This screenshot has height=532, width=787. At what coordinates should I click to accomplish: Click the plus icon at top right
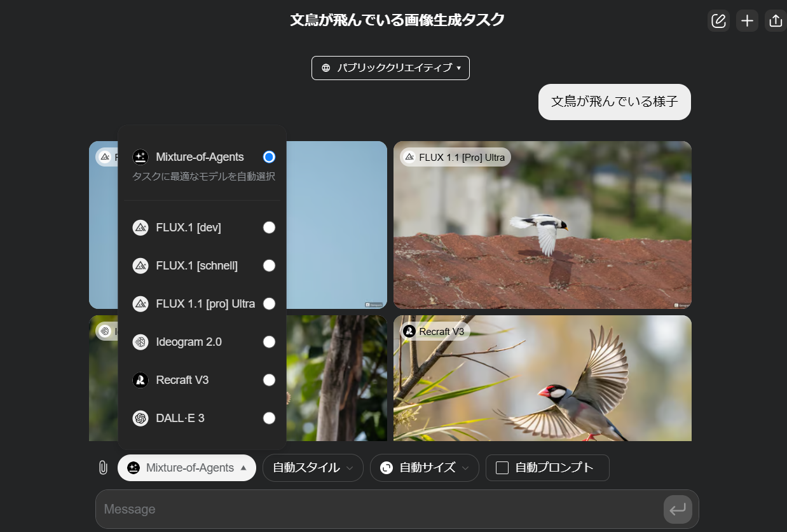(x=747, y=21)
